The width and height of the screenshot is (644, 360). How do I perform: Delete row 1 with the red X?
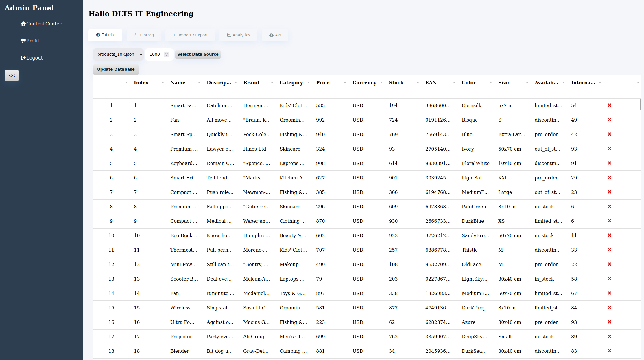[609, 105]
